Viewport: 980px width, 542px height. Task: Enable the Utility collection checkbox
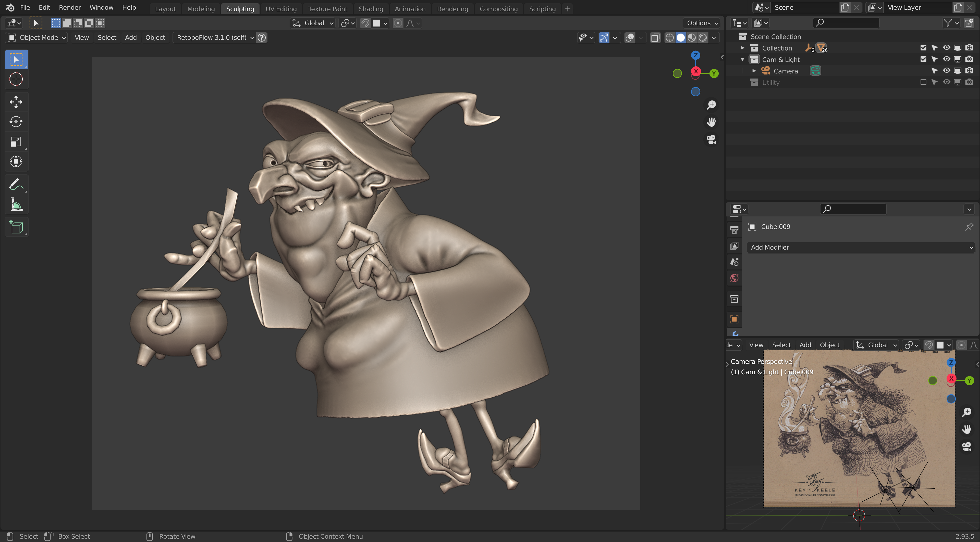click(x=923, y=83)
